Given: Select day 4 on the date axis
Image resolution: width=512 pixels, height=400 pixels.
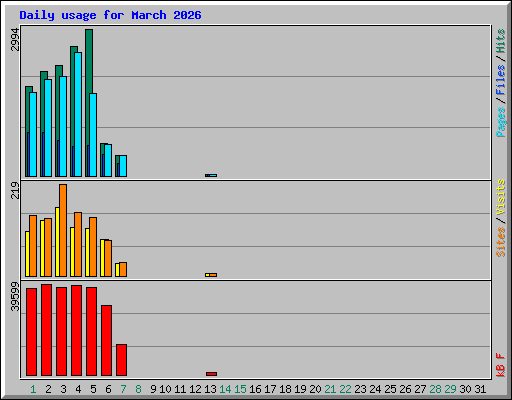Looking at the screenshot, I should pos(78,389).
